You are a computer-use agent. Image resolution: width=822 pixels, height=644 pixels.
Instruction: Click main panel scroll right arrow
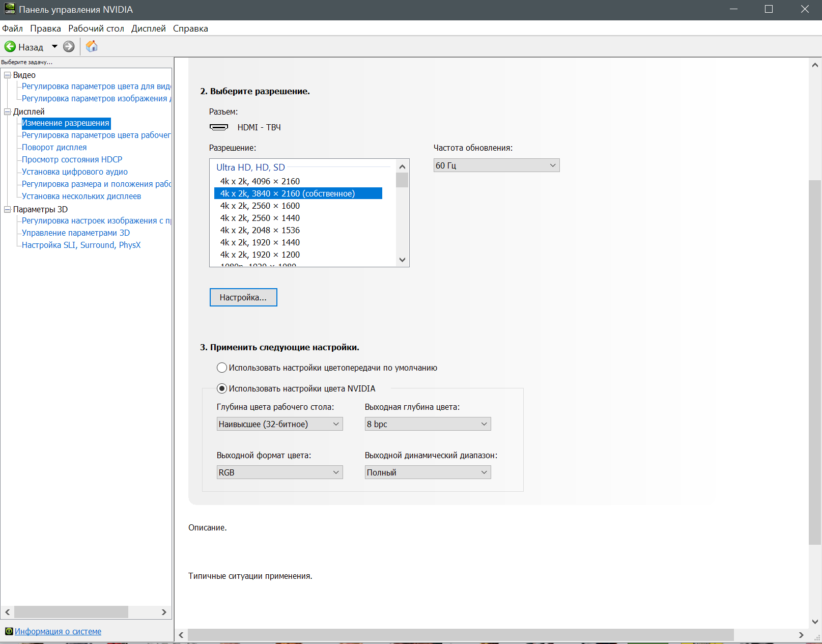801,635
